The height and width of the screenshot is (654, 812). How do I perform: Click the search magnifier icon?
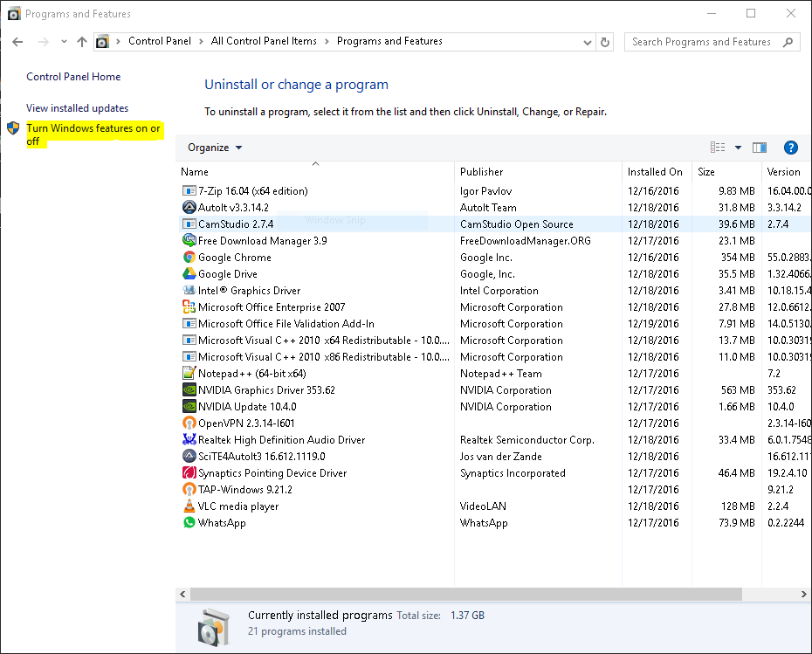(788, 42)
